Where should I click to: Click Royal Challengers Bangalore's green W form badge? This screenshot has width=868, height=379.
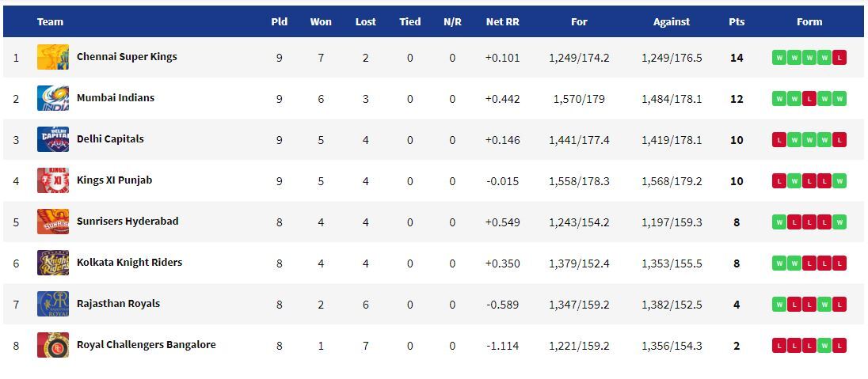pos(824,346)
